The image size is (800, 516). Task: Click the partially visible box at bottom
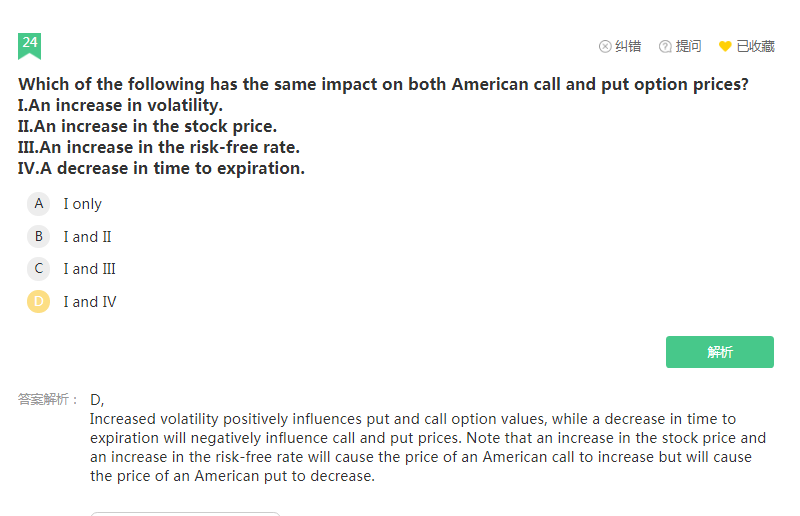[185, 513]
